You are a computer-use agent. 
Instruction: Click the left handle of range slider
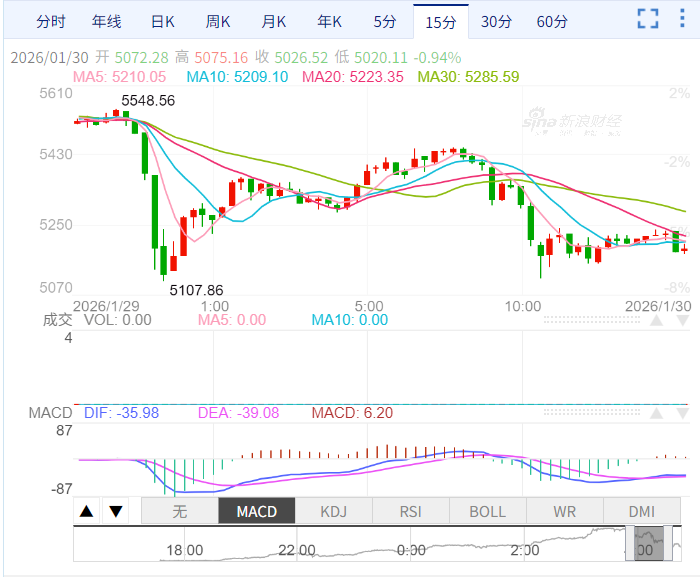pyautogui.click(x=630, y=543)
